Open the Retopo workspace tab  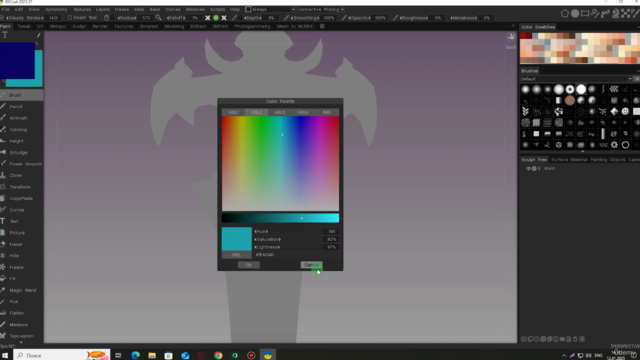click(58, 26)
